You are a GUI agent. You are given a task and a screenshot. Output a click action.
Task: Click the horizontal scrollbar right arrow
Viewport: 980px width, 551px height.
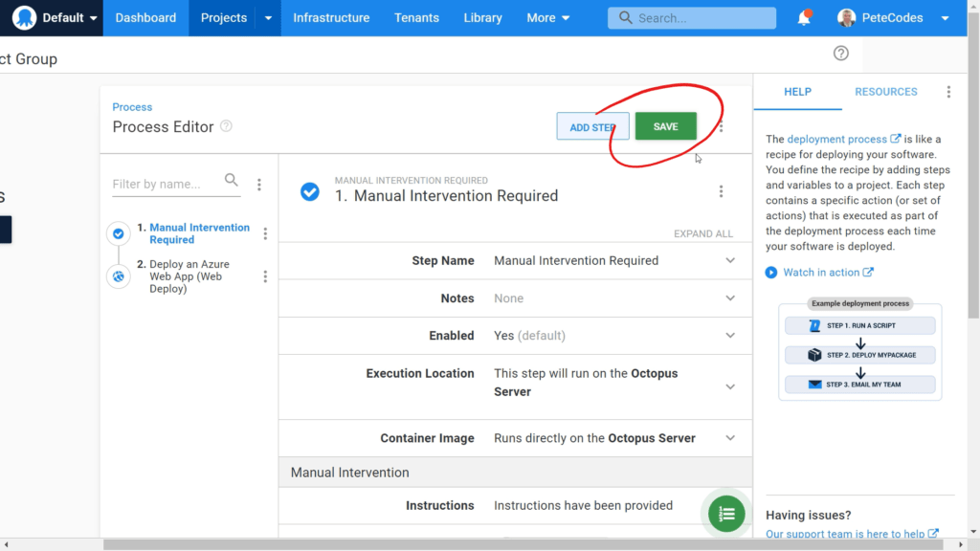961,544
